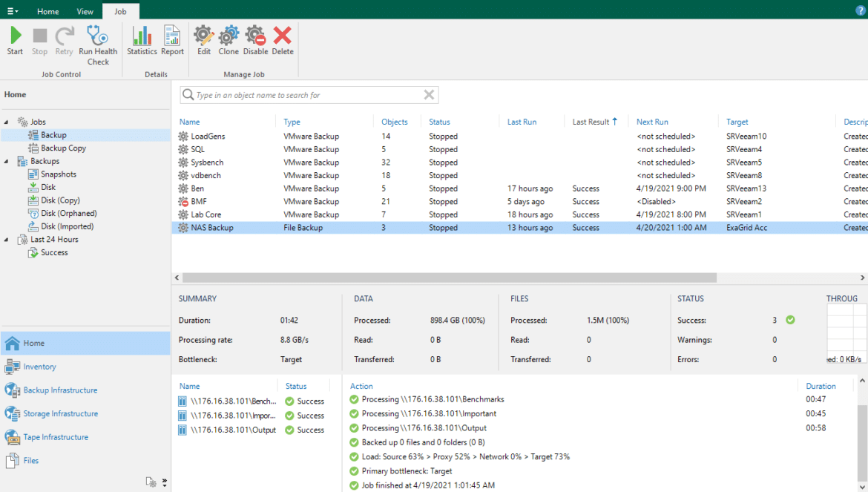Screen dimensions: 868x492
Task: Select the Sysbench job row
Action: (520, 163)
